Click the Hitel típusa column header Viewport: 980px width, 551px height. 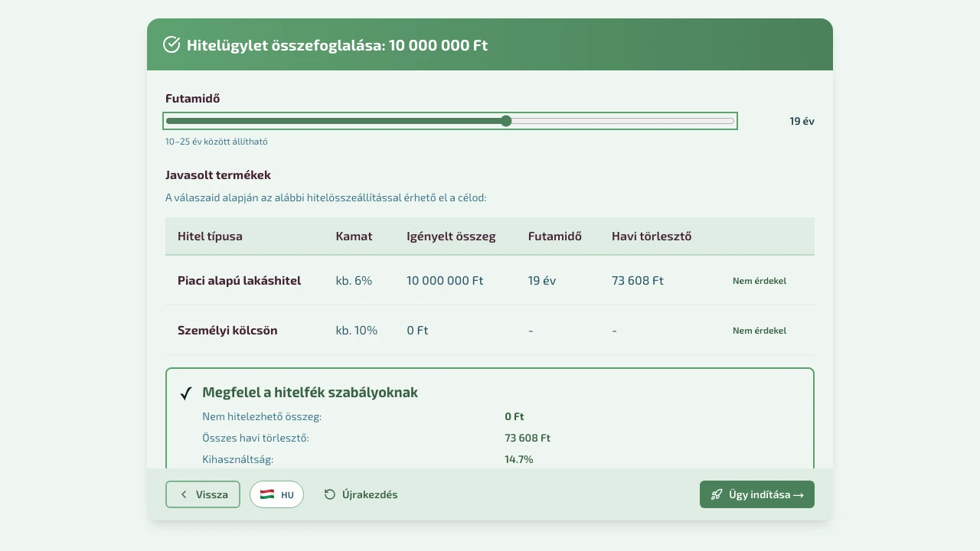[x=210, y=236]
